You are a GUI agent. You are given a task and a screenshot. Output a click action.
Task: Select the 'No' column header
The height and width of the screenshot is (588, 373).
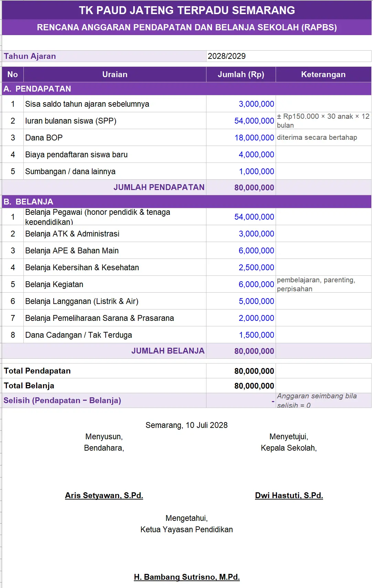(13, 74)
